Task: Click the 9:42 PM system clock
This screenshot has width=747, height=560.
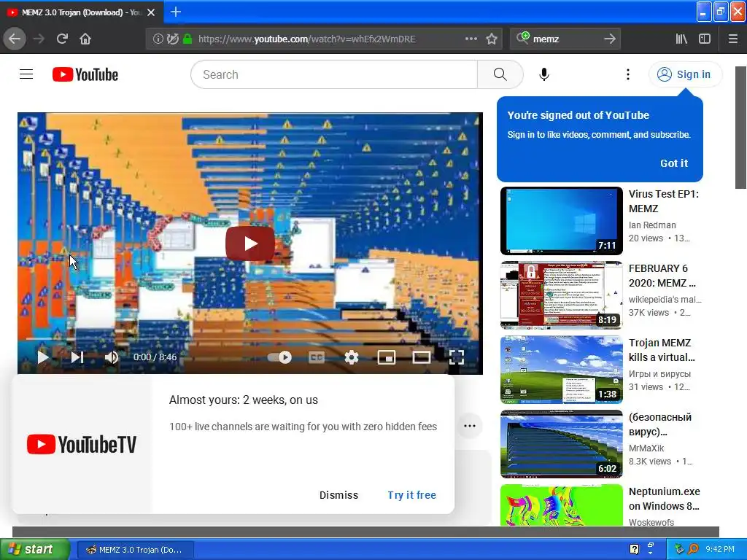Action: tap(720, 549)
